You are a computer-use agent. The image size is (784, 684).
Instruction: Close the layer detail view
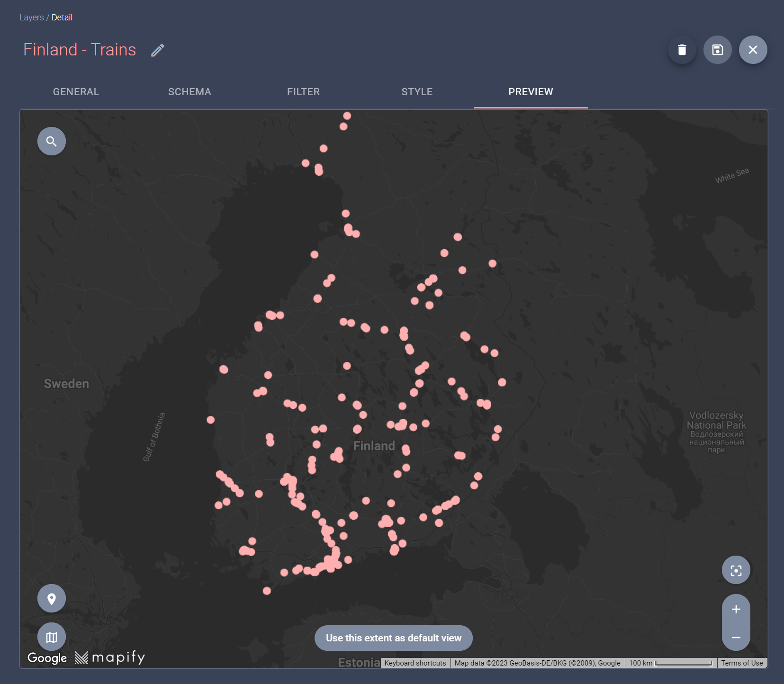[753, 50]
